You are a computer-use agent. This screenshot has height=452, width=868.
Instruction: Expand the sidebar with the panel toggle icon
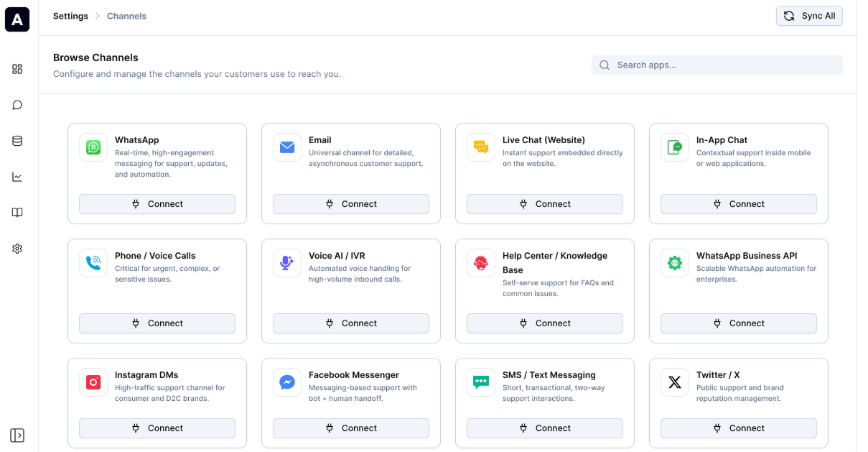click(x=17, y=435)
